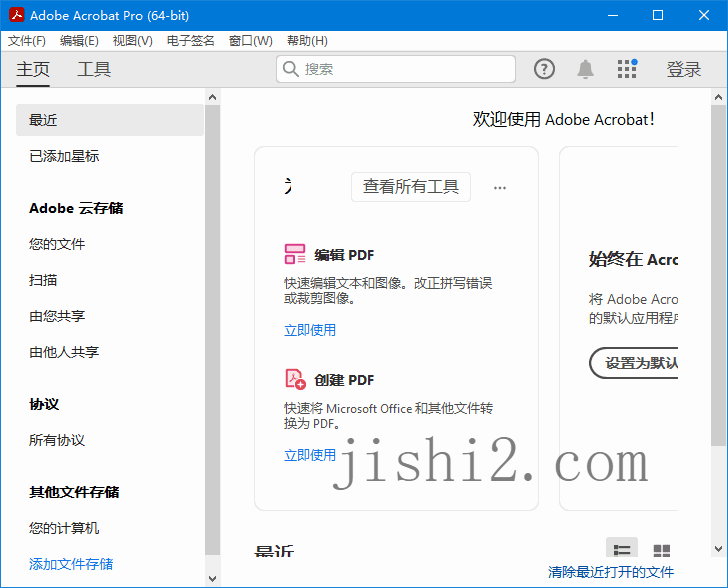Open the help question mark icon
728x588 pixels.
point(544,69)
